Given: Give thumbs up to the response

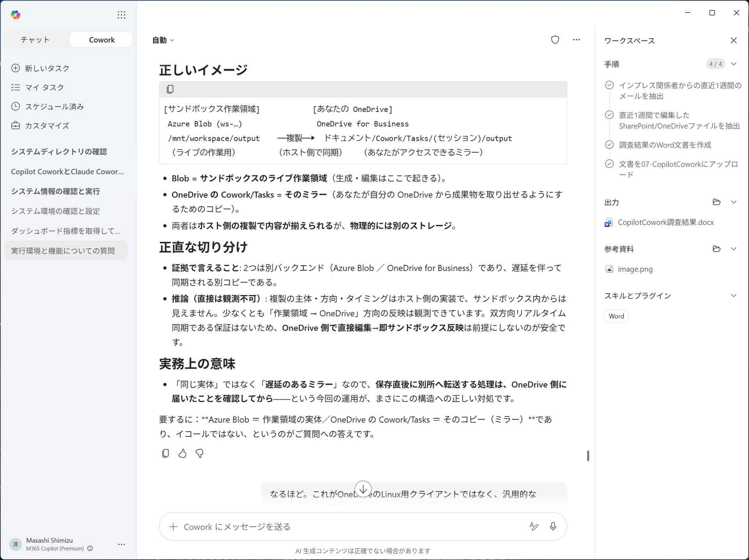Looking at the screenshot, I should [182, 453].
